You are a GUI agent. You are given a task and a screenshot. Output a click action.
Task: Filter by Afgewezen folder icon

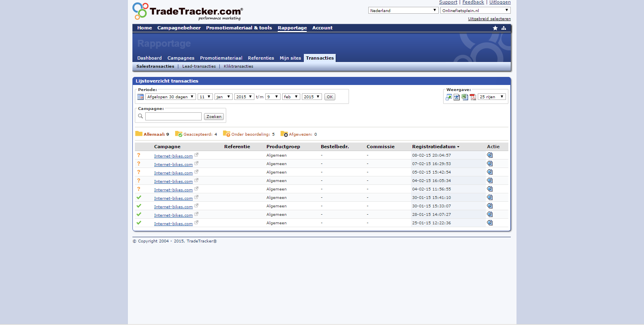point(284,134)
